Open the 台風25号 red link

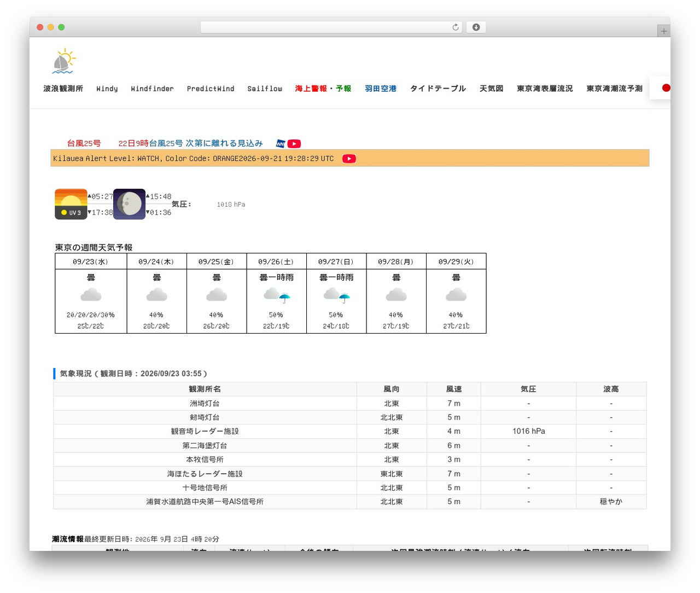point(84,143)
